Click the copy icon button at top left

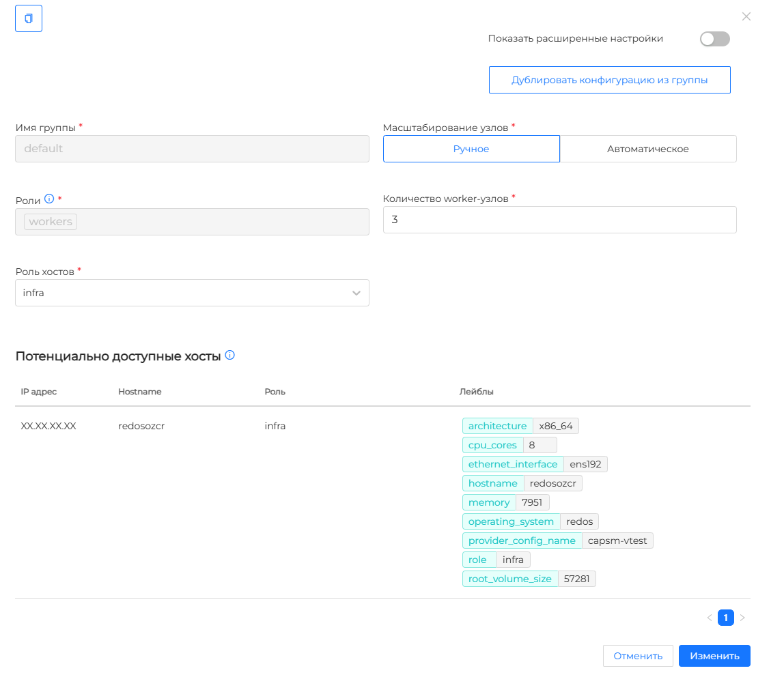pos(29,18)
